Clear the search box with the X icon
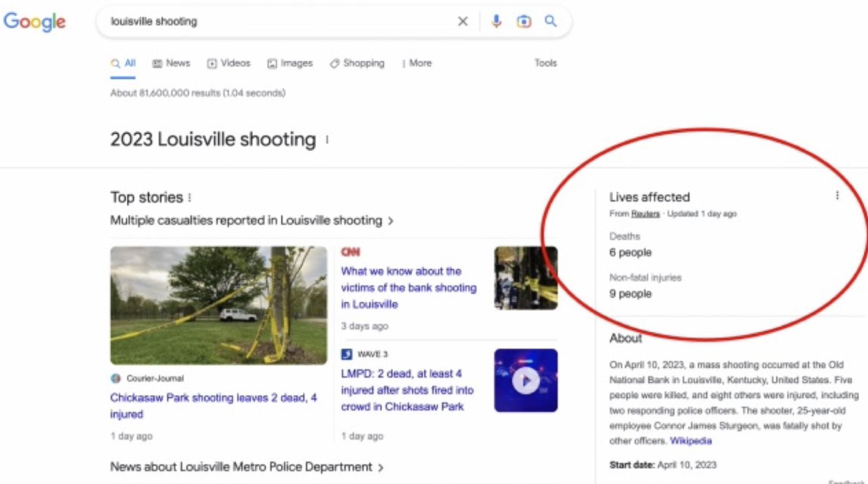The height and width of the screenshot is (484, 868). pos(463,22)
